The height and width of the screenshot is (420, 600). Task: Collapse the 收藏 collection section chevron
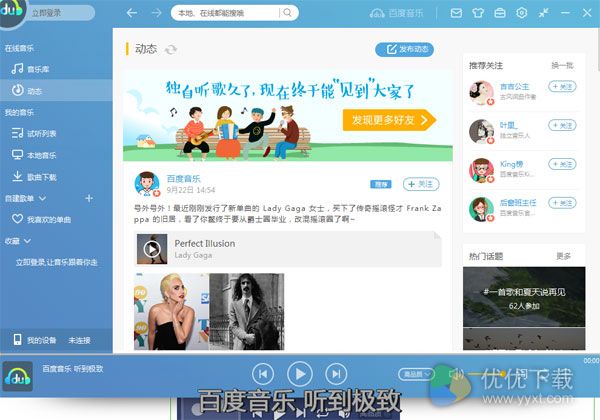(28, 241)
